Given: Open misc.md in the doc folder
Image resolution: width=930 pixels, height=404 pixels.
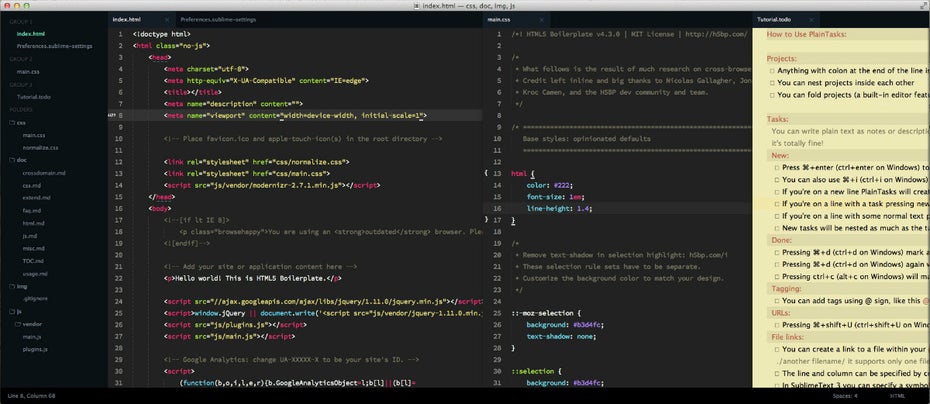Looking at the screenshot, I should [x=33, y=248].
